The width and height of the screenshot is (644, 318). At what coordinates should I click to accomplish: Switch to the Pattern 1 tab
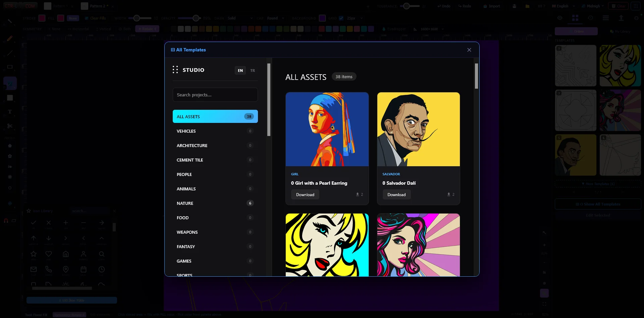coord(60,6)
